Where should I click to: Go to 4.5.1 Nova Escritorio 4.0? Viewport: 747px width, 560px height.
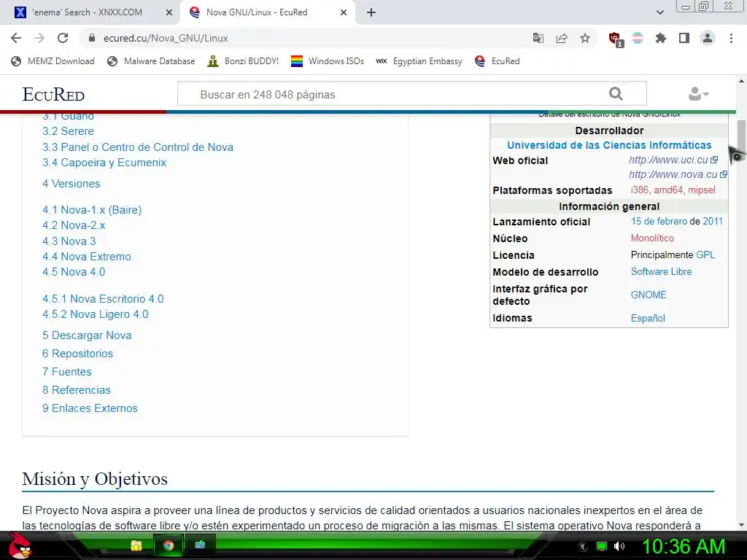pos(103,298)
